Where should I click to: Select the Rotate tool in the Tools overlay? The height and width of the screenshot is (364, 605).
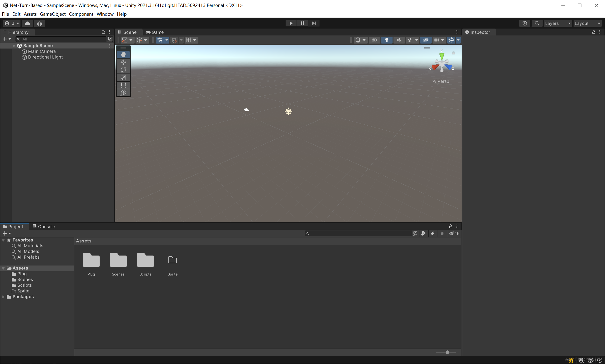123,70
